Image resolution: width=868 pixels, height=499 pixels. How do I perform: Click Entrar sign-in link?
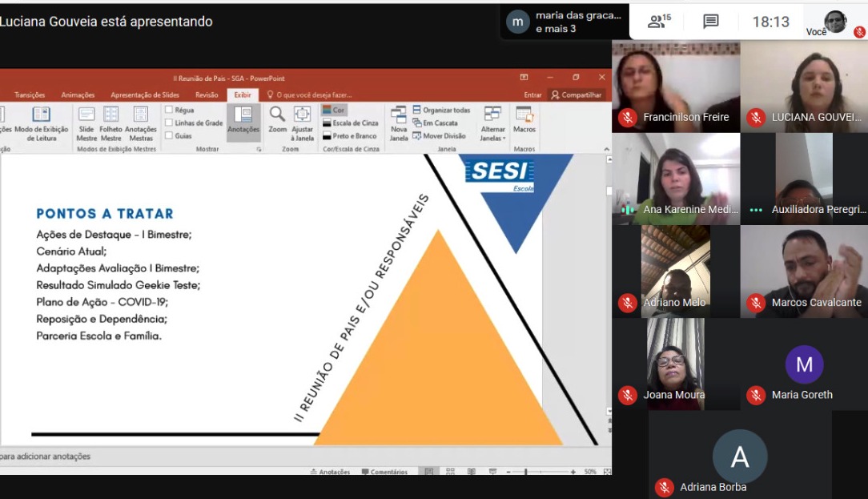[x=532, y=95]
